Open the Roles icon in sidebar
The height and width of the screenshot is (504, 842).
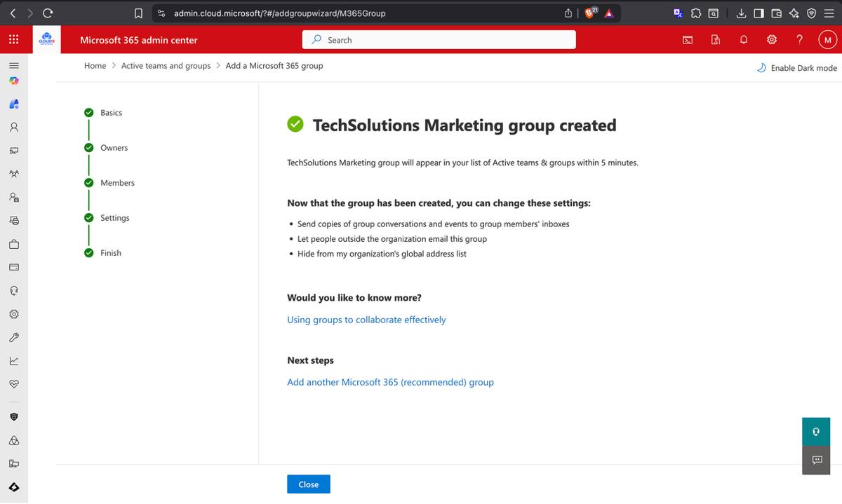click(x=13, y=198)
